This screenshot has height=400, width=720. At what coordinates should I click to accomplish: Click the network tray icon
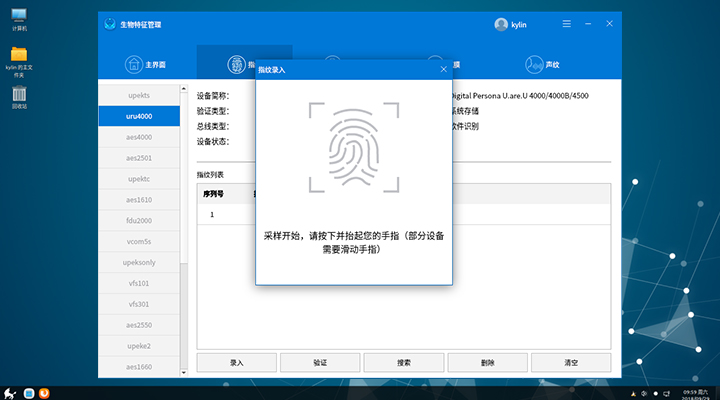pos(666,394)
